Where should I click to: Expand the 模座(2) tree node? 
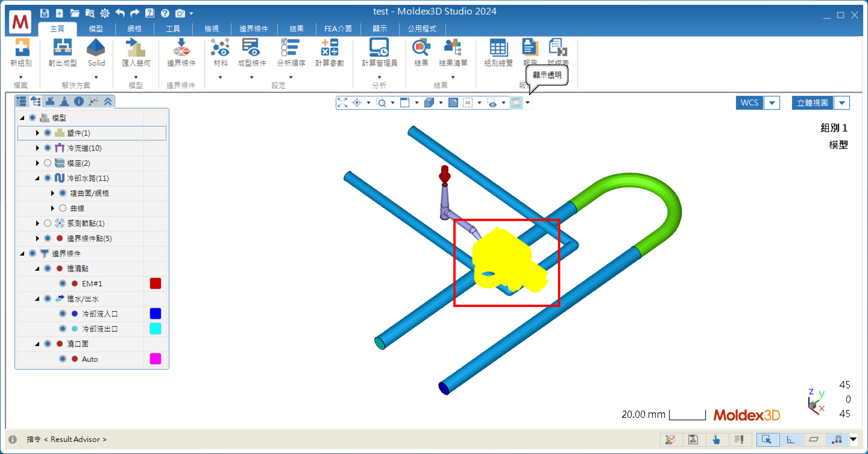[x=38, y=163]
